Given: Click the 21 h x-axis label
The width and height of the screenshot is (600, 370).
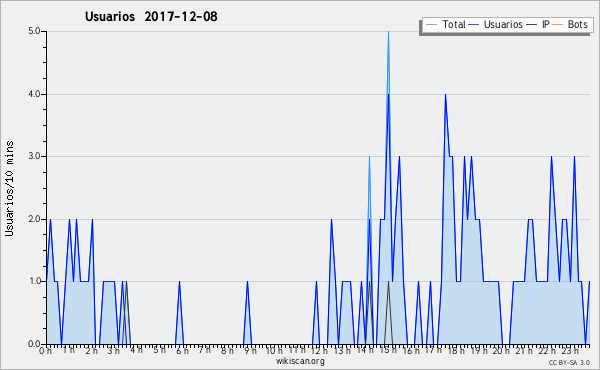Looking at the screenshot, I should pos(524,350).
